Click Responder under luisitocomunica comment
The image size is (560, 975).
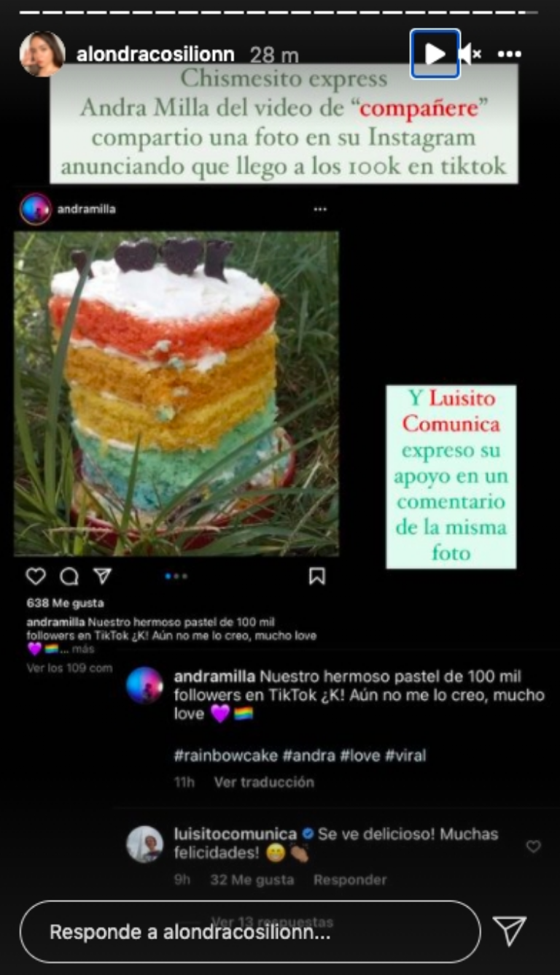(350, 880)
